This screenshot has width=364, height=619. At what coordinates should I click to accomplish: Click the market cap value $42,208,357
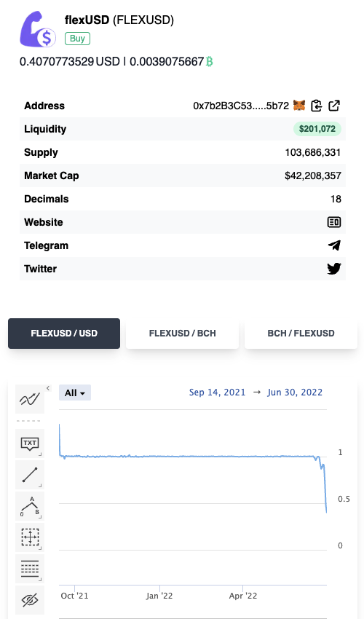(313, 176)
